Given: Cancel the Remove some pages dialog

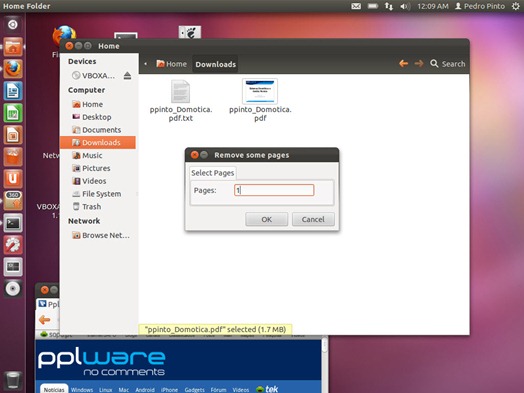Looking at the screenshot, I should pyautogui.click(x=313, y=219).
